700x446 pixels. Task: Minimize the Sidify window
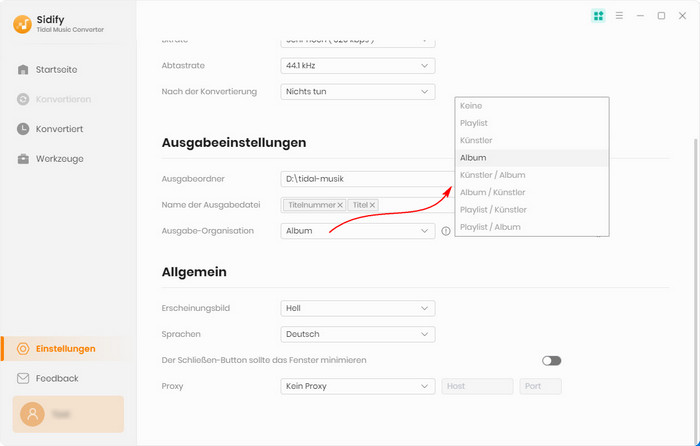pos(640,16)
